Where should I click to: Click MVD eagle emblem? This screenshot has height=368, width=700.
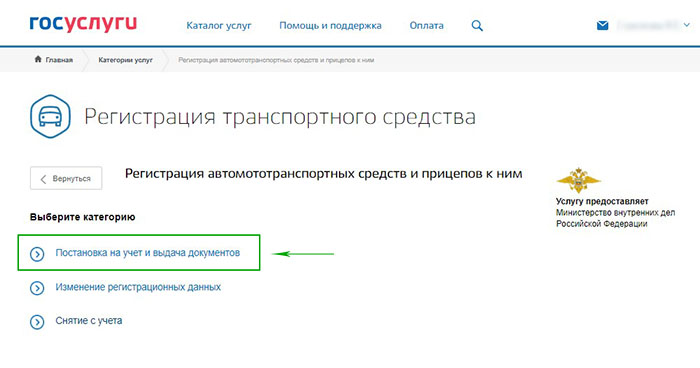pos(579,180)
